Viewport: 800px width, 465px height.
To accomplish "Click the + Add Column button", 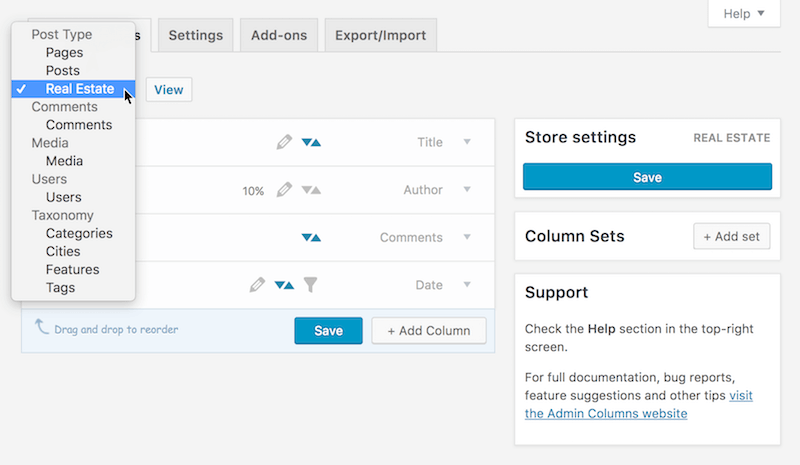I will [429, 331].
